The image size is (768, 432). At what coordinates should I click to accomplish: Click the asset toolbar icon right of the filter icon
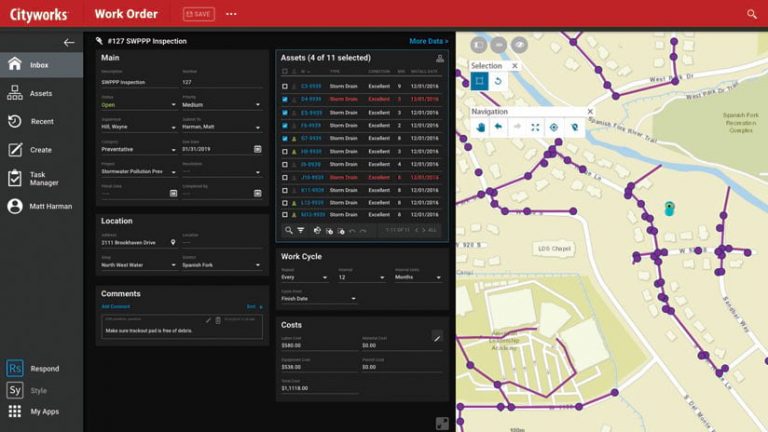(x=317, y=230)
